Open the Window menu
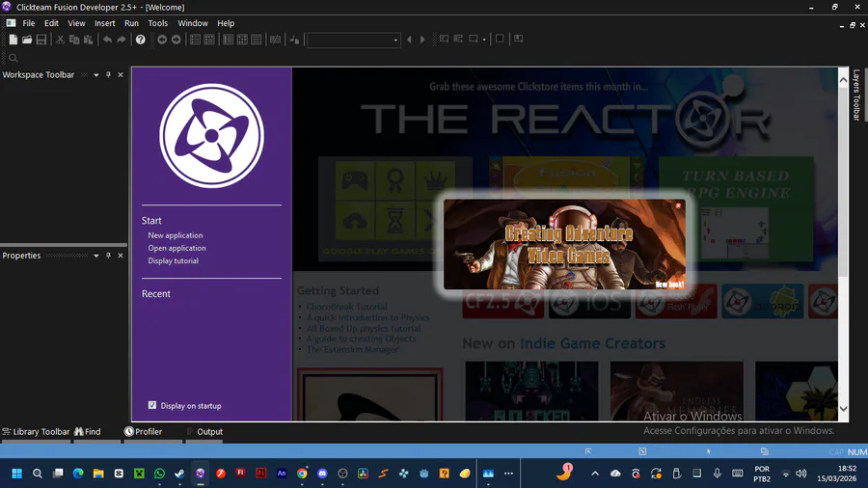The width and height of the screenshot is (868, 488). pos(193,23)
